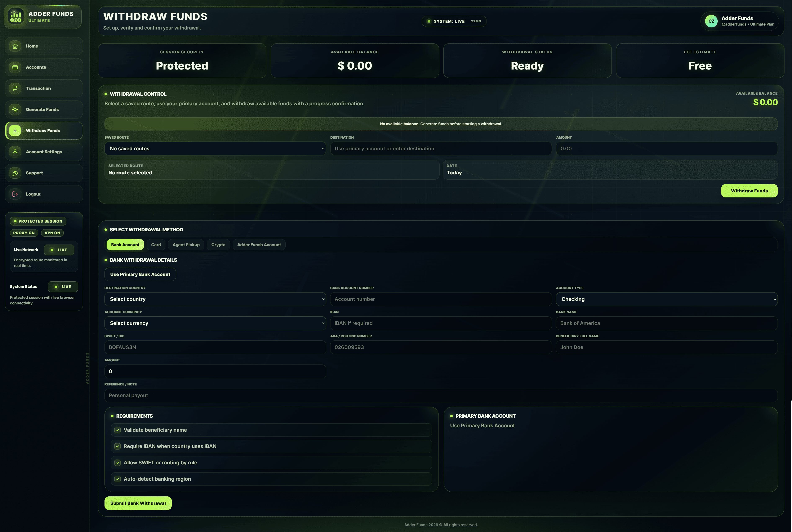Click the Protected Session badge
Image resolution: width=792 pixels, height=532 pixels.
pos(38,221)
